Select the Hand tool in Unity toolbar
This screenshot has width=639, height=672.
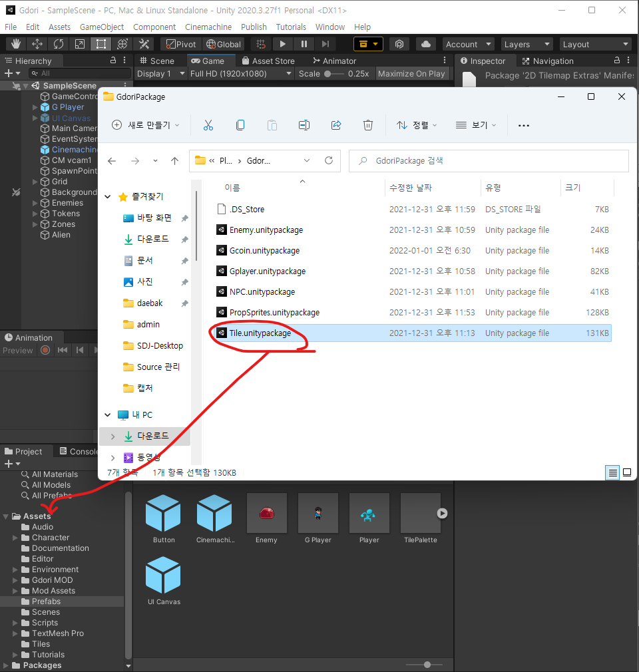click(16, 44)
